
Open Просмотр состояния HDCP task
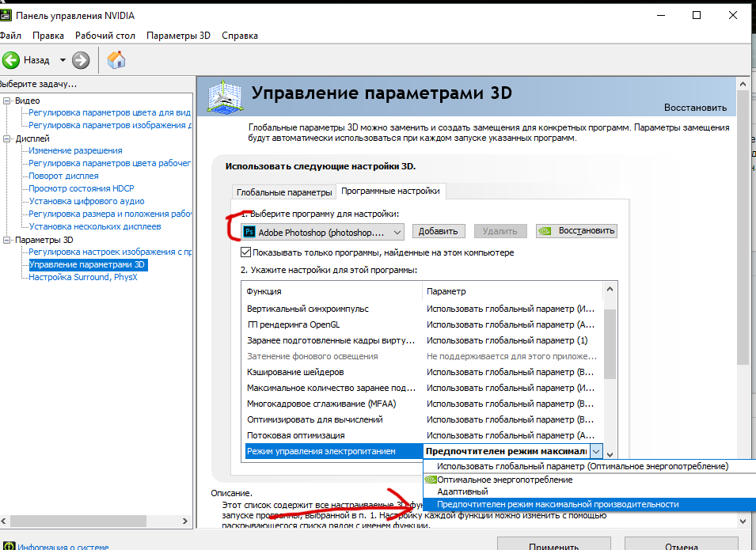(82, 188)
